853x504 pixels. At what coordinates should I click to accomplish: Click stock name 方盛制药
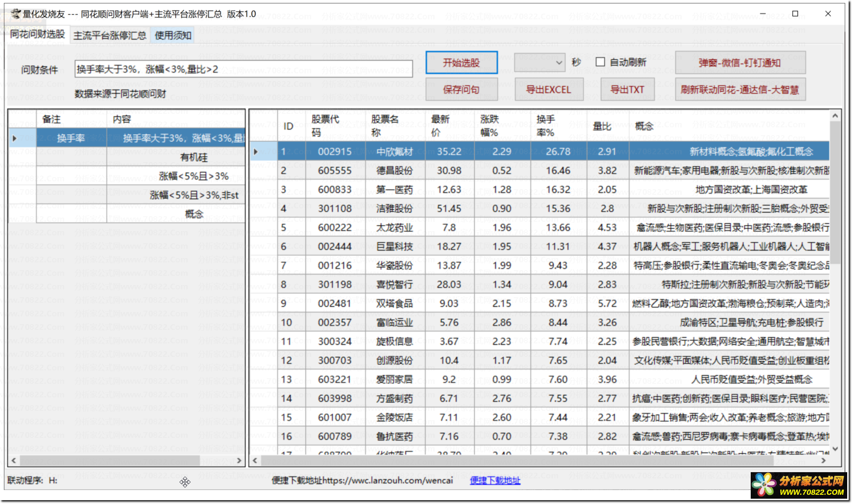coord(395,398)
